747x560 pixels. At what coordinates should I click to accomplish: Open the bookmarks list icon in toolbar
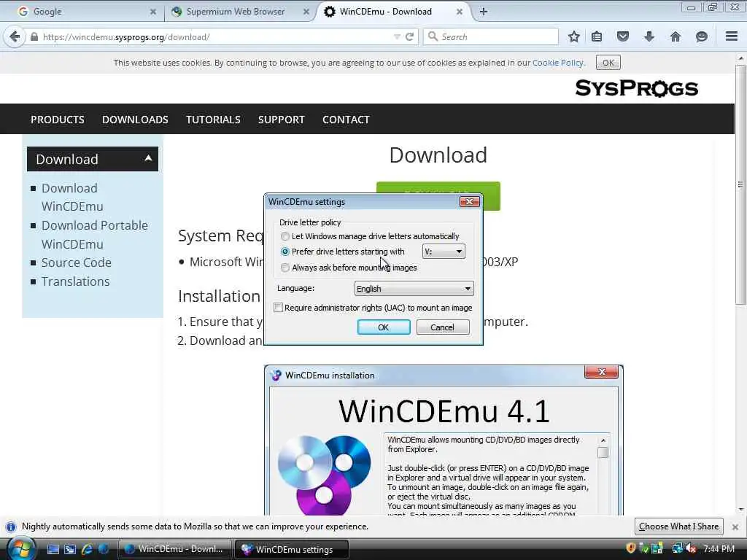(x=597, y=36)
